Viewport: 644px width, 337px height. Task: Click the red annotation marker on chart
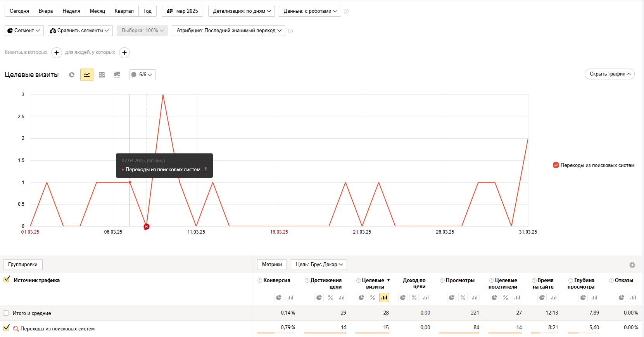pyautogui.click(x=146, y=227)
